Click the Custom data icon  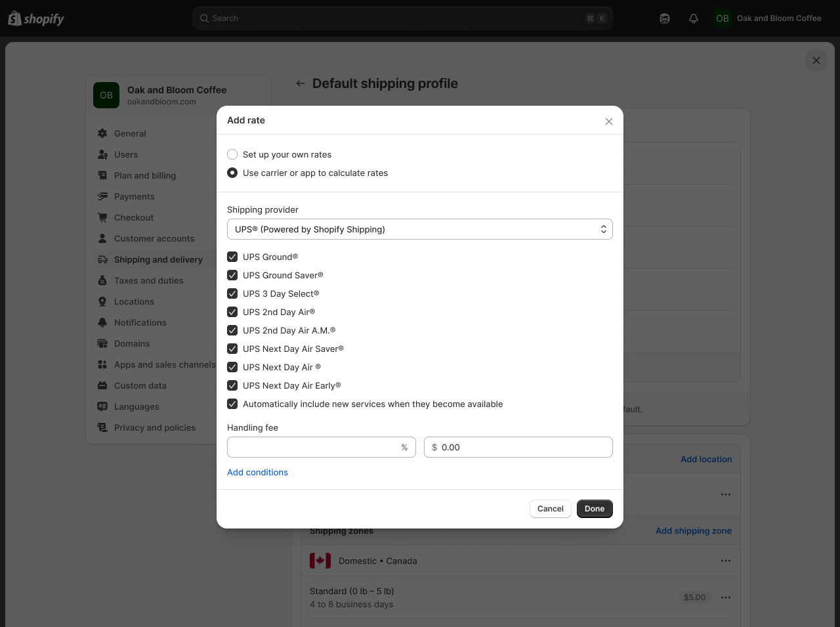pyautogui.click(x=102, y=385)
